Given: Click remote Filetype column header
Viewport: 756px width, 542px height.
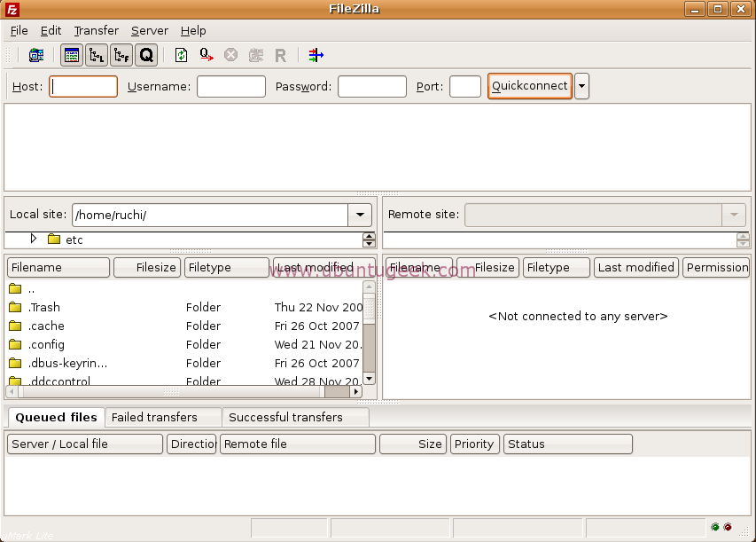Looking at the screenshot, I should pos(557,267).
